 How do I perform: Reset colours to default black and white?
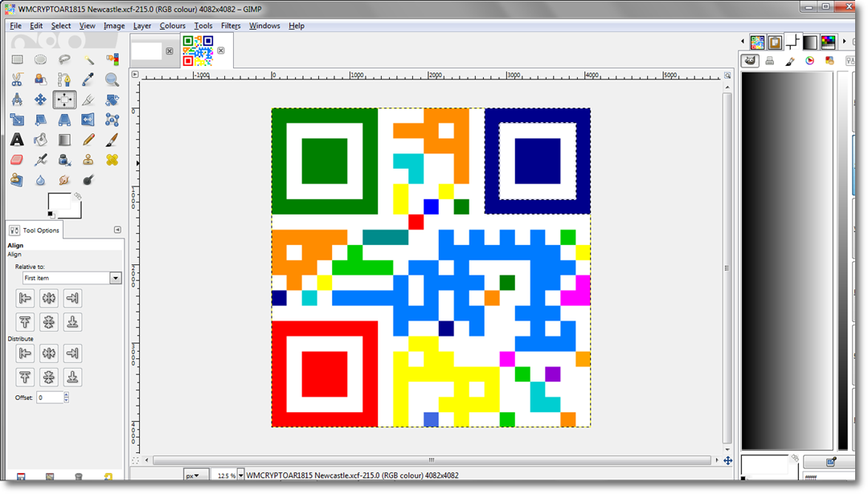coord(51,214)
